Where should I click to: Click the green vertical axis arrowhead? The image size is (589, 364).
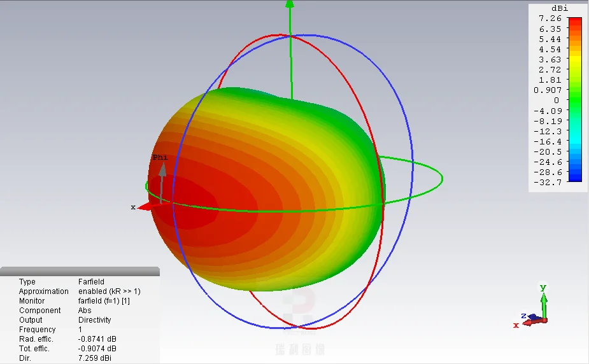[290, 4]
